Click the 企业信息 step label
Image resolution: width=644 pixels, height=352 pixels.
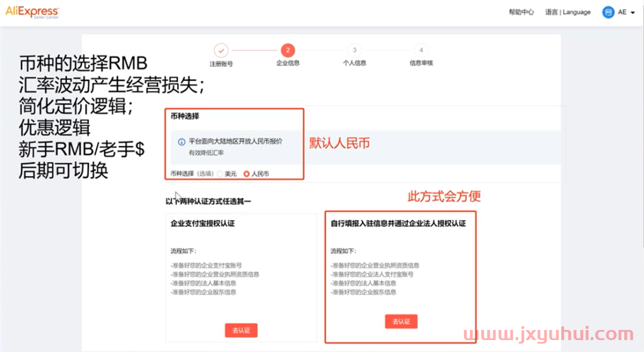(288, 63)
